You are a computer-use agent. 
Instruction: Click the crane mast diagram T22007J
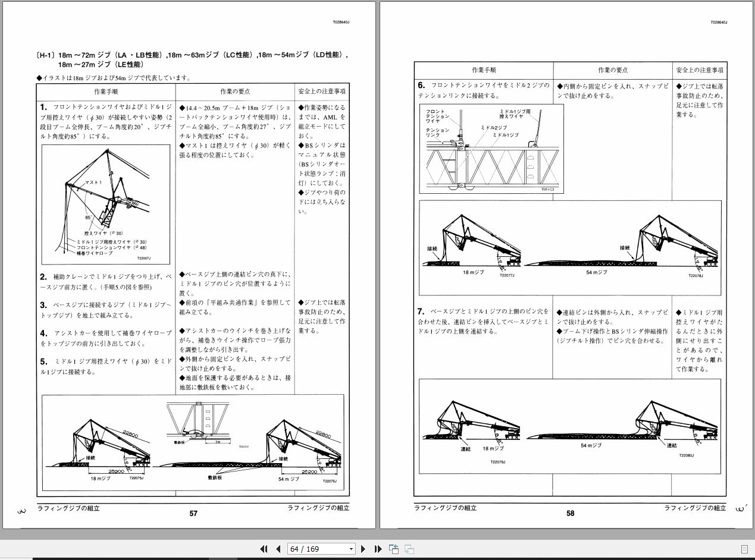coord(106,205)
